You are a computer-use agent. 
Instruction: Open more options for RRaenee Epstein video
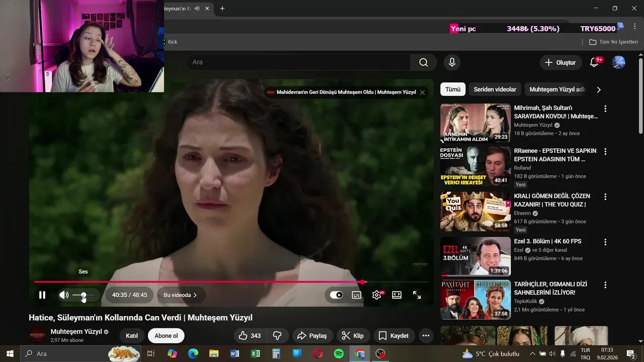(x=605, y=151)
